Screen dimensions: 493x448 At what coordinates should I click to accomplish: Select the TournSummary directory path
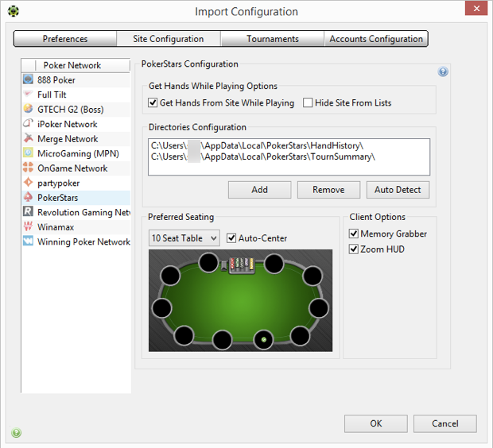[263, 156]
